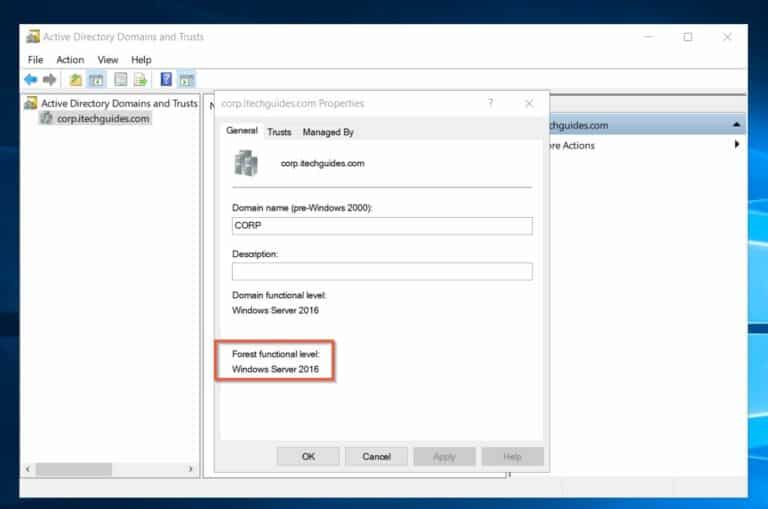Click the blue Help book toolbar icon
This screenshot has width=768, height=509.
click(167, 79)
